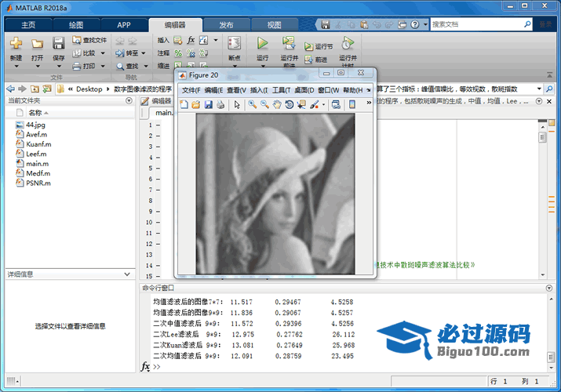The image size is (561, 392).
Task: Select the Pan hand tool in Figure 20
Action: point(277,104)
